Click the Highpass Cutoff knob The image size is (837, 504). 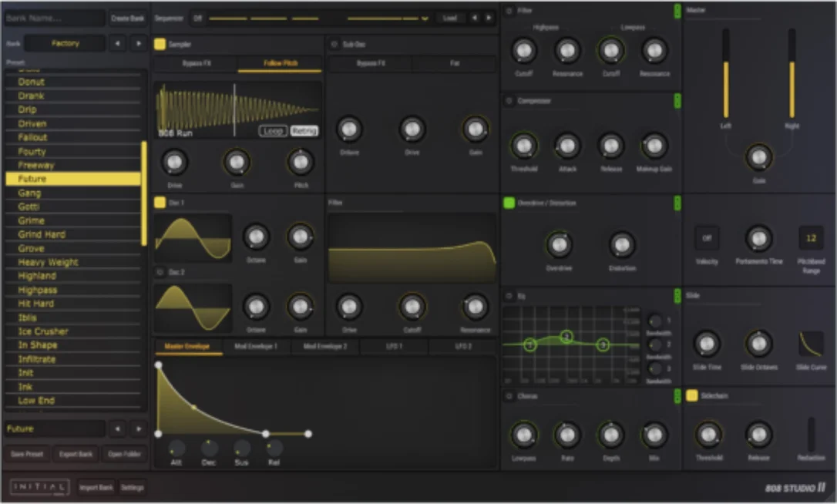(x=523, y=51)
